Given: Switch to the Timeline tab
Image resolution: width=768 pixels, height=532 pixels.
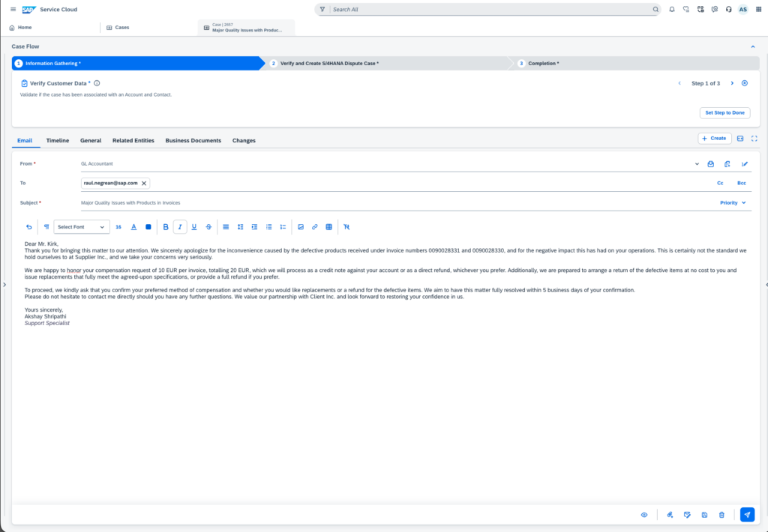Looking at the screenshot, I should tap(57, 140).
